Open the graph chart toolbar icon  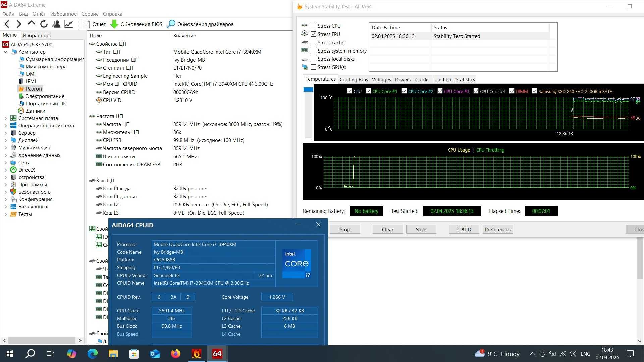click(69, 24)
